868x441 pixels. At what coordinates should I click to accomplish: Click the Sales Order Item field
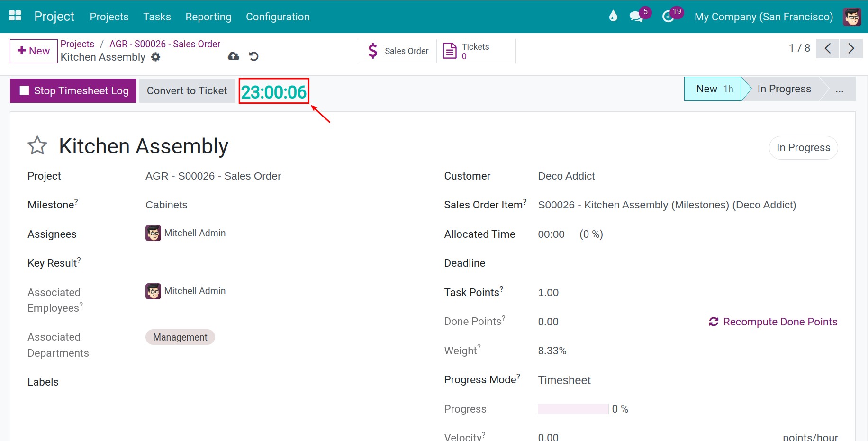(x=667, y=205)
